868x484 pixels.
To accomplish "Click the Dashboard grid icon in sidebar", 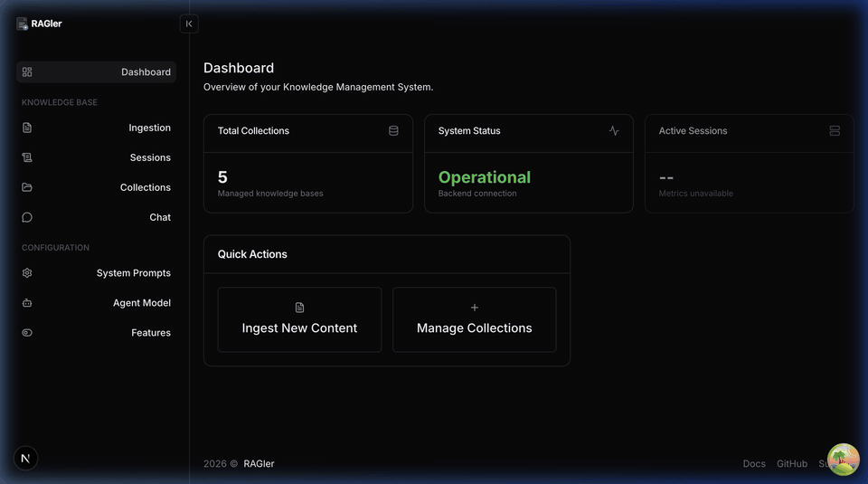I will click(27, 72).
